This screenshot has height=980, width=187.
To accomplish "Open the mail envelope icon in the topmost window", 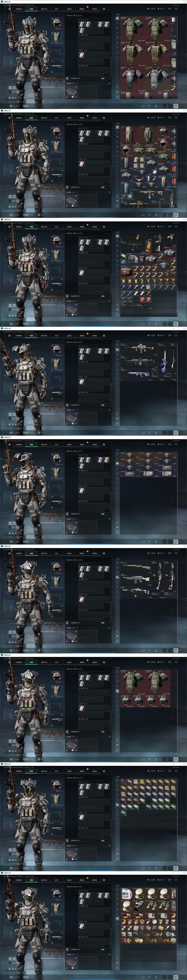I will (170, 9).
